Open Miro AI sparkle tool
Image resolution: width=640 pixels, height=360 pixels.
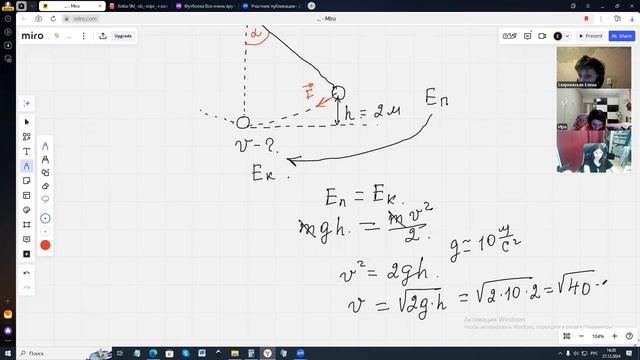(27, 103)
